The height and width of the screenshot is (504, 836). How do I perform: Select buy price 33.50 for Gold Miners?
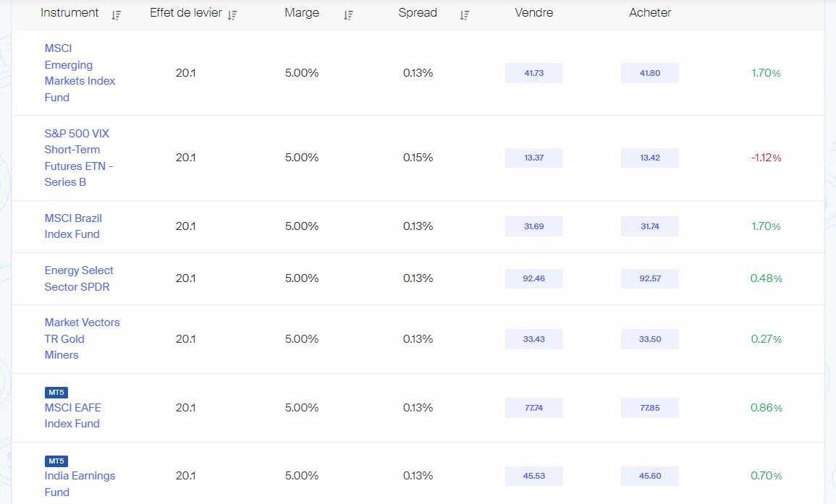point(649,339)
